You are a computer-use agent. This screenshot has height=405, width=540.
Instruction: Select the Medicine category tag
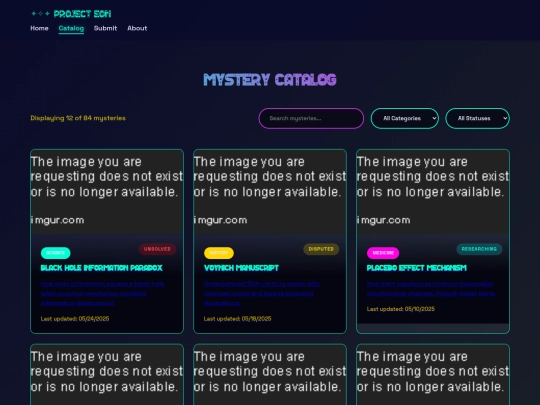383,253
